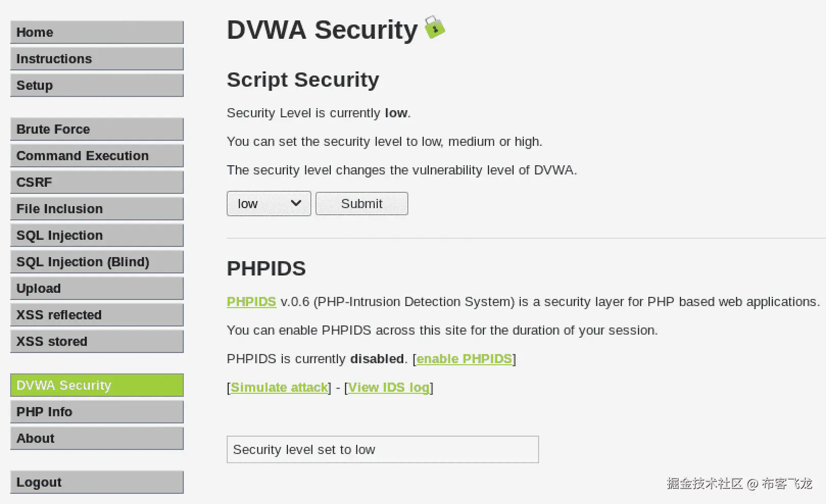Log out using the Logout button
This screenshot has width=826, height=504.
coord(96,482)
